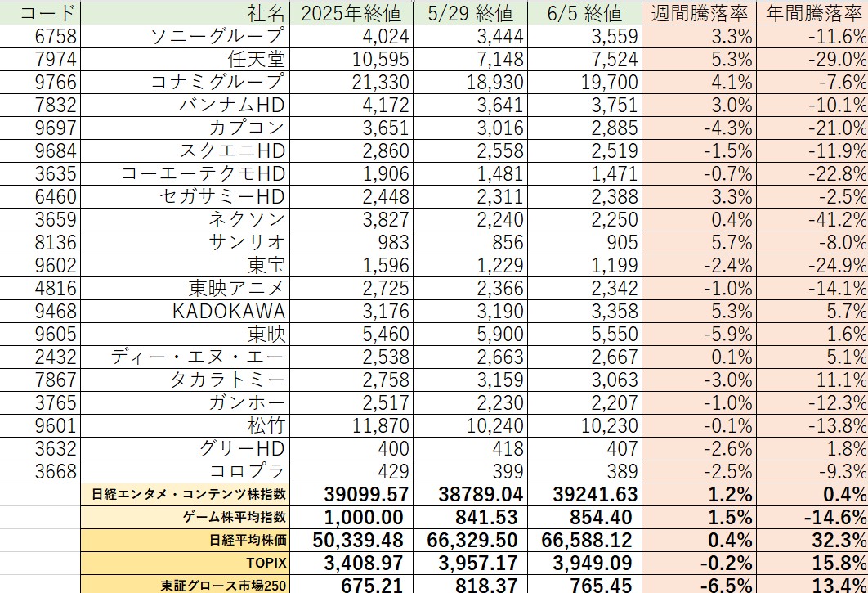
Task: Select the スクエニHD cell
Action: coord(185,150)
